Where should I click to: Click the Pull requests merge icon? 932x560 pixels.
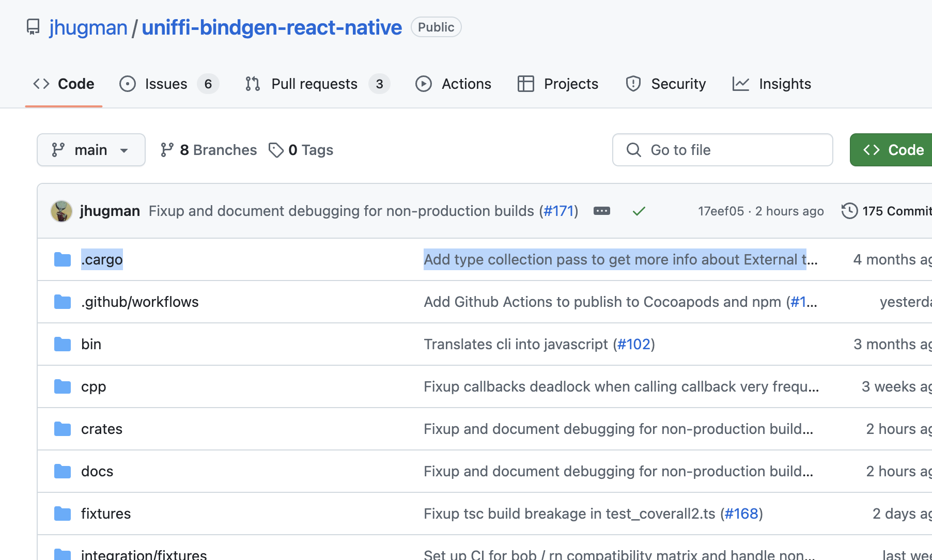[x=252, y=83]
